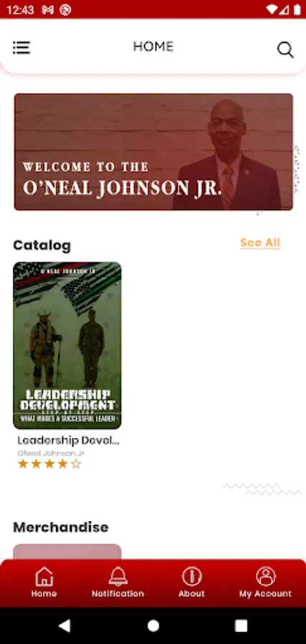Open the recent apps square

point(241,625)
